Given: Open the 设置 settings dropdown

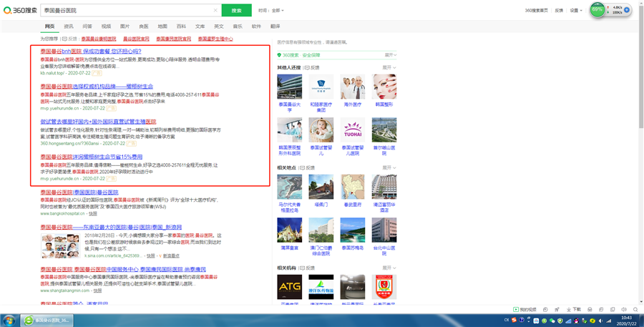Looking at the screenshot, I should tap(576, 10).
